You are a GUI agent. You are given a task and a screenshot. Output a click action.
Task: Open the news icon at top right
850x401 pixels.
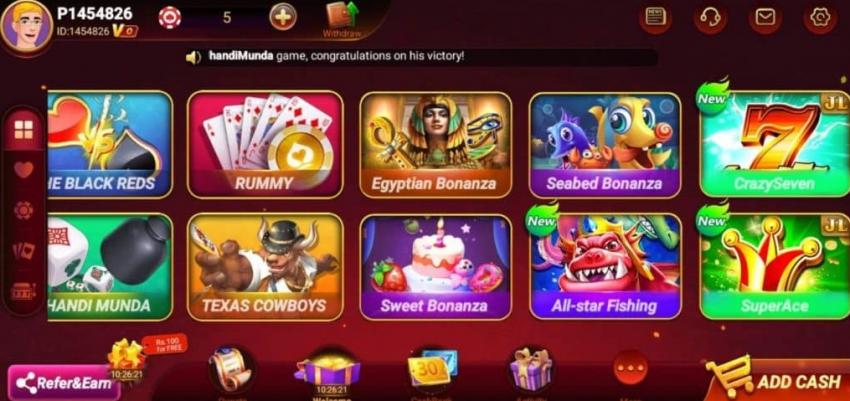[x=655, y=17]
